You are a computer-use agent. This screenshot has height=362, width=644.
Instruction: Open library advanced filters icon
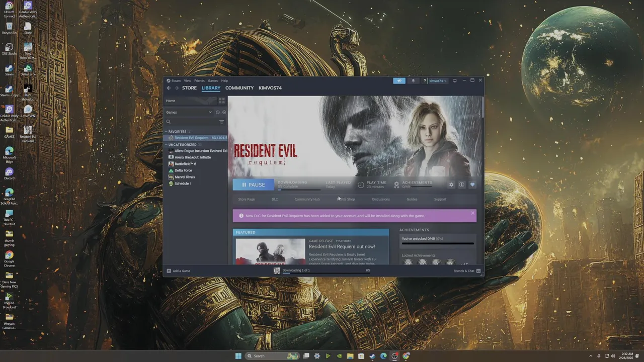[221, 122]
